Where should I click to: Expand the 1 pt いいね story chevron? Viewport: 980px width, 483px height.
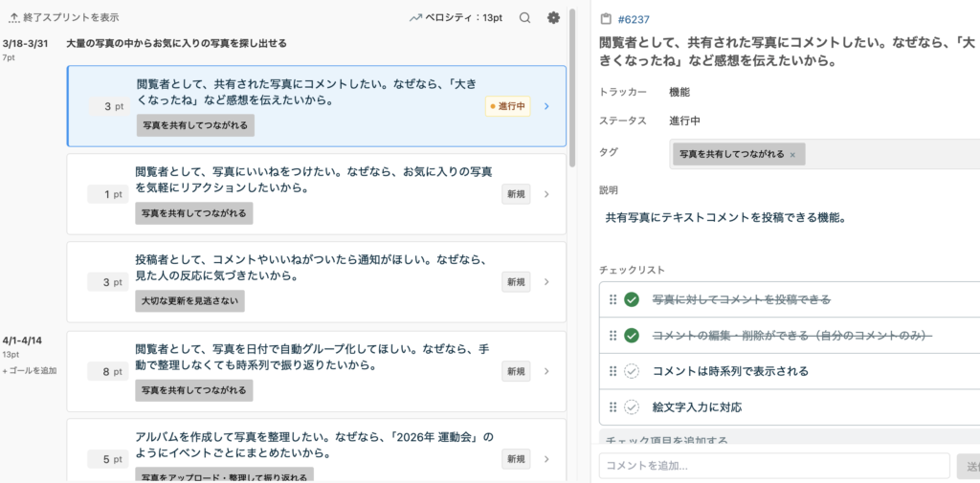[x=546, y=194]
